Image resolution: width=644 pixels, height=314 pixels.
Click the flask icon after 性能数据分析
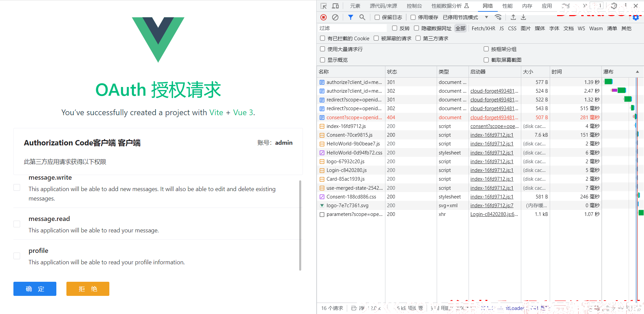(467, 6)
